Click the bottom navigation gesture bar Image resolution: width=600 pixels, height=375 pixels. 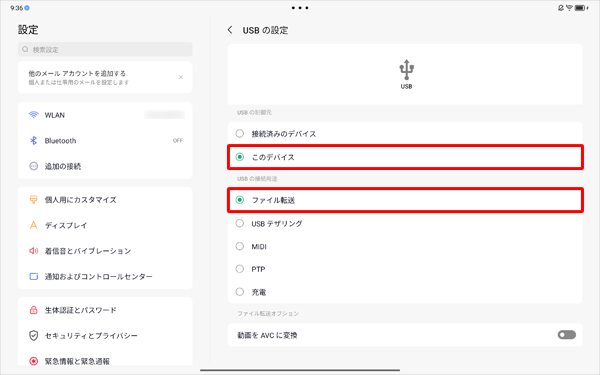pos(300,370)
